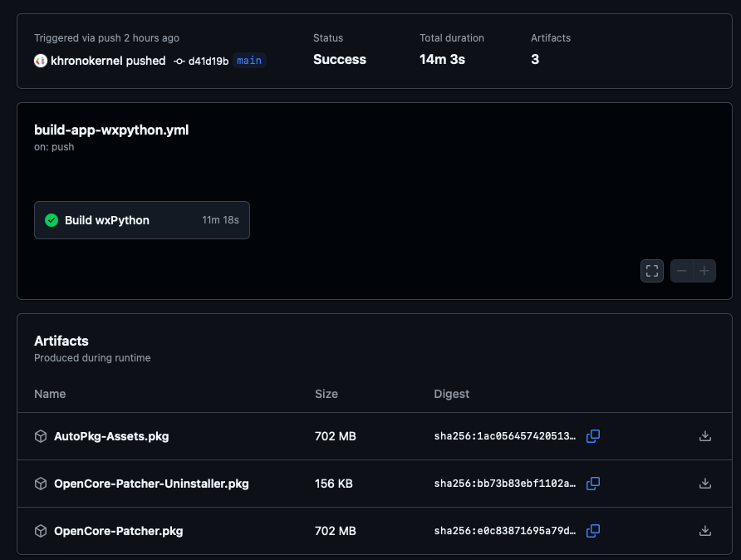Open the main branch label
The width and height of the screenshot is (741, 560).
point(249,61)
